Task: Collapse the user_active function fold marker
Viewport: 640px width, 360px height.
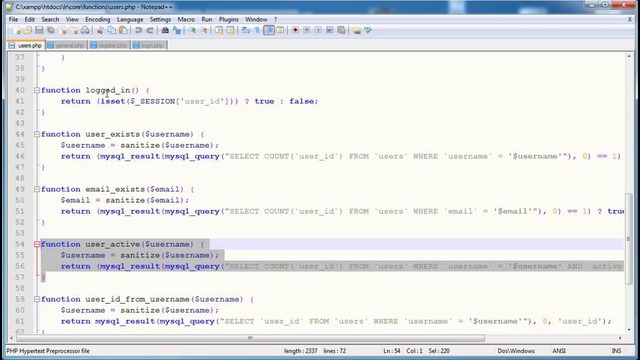Action: point(37,244)
